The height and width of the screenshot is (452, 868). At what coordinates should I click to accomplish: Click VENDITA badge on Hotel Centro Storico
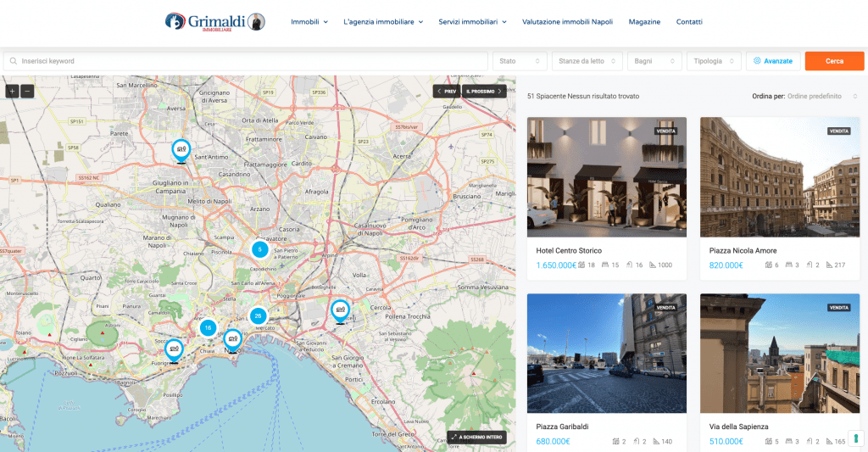click(x=666, y=131)
